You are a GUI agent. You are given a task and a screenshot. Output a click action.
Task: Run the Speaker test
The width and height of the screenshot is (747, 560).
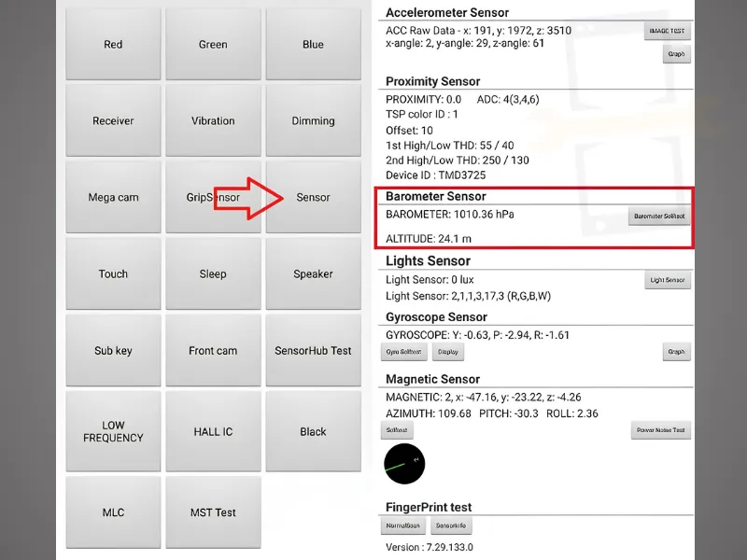[x=313, y=273]
